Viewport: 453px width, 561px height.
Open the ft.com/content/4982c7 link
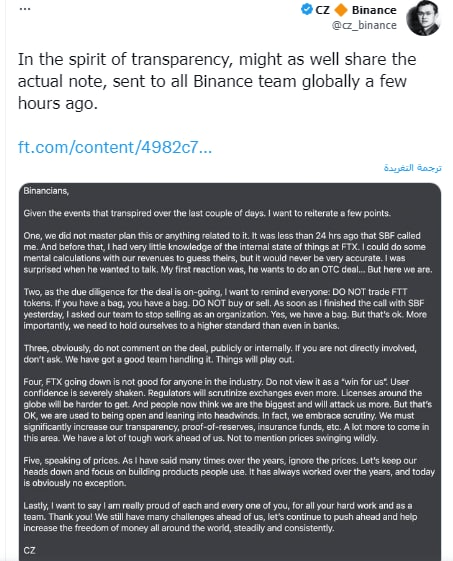coord(115,147)
